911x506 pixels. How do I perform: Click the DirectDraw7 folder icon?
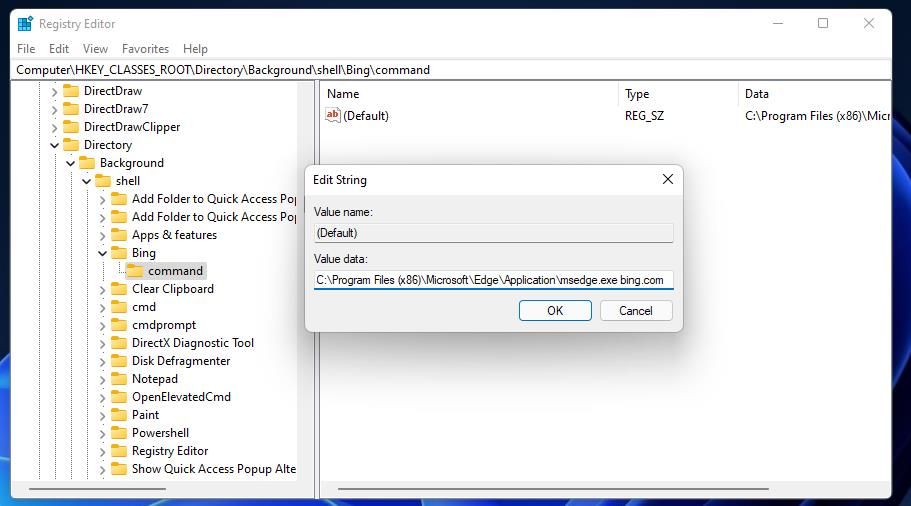[71, 109]
